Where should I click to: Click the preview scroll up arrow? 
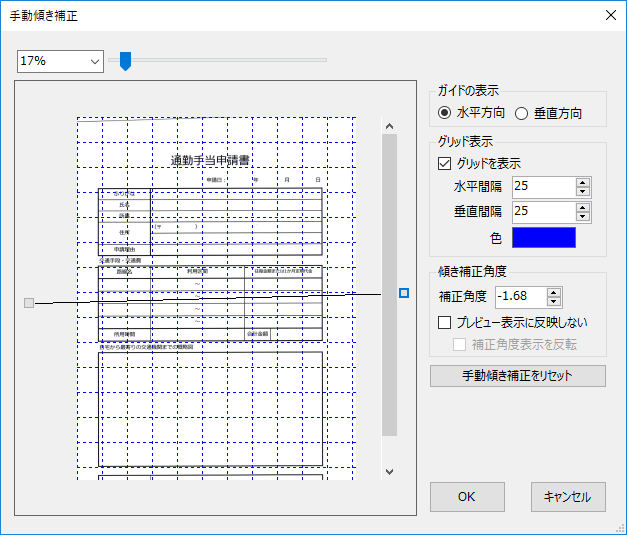click(x=389, y=126)
